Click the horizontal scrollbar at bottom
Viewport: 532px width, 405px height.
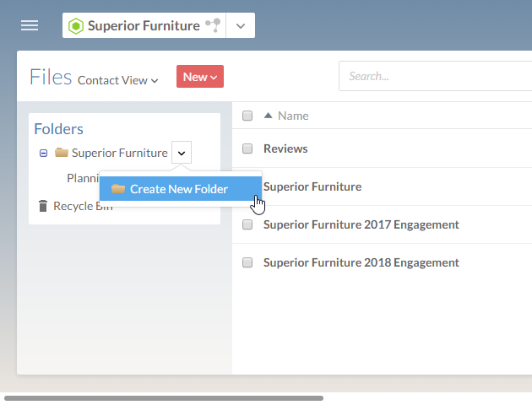(x=163, y=397)
